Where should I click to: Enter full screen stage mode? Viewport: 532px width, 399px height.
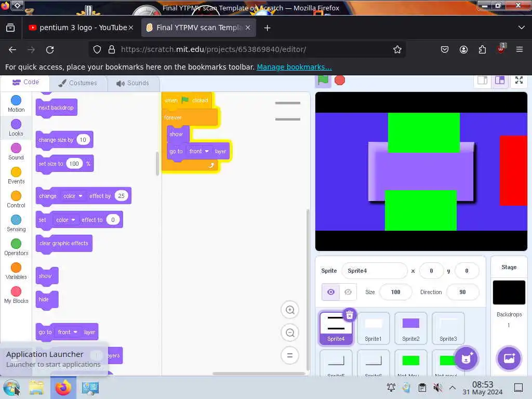coord(519,81)
